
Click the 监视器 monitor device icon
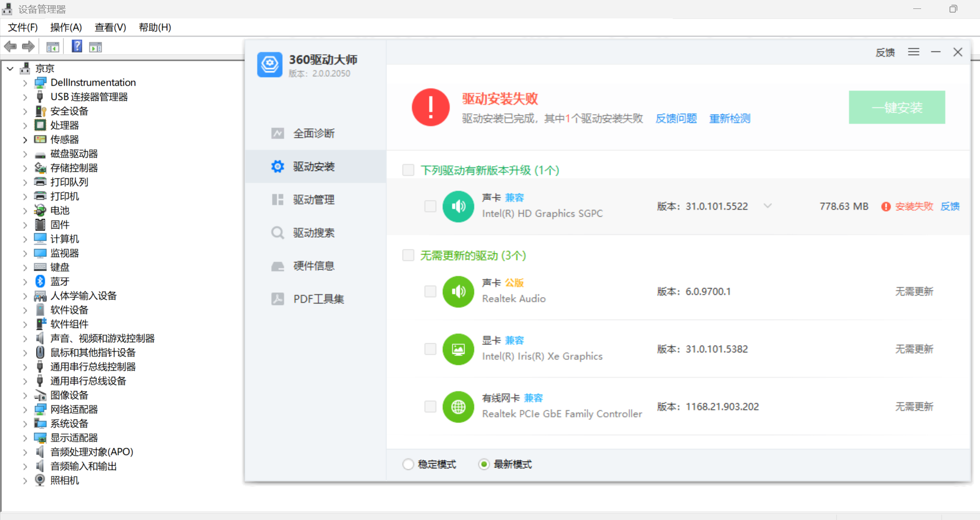click(40, 253)
